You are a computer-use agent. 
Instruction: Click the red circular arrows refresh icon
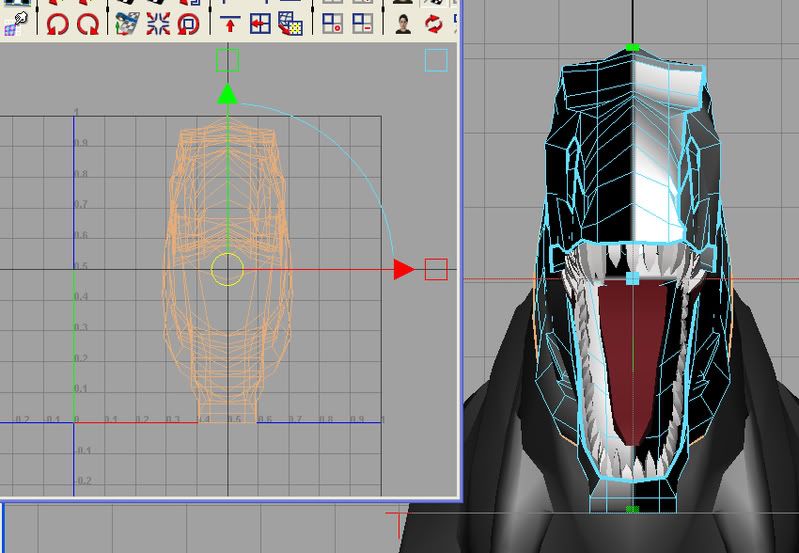click(434, 23)
